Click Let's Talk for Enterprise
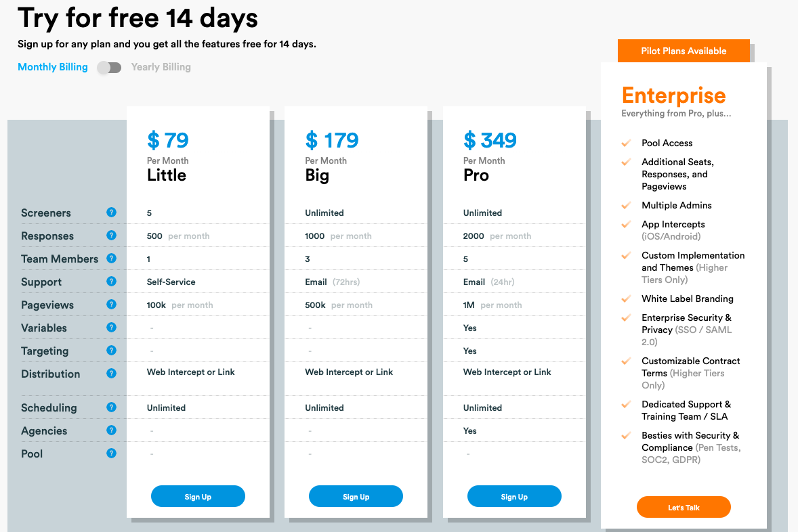 pyautogui.click(x=684, y=507)
